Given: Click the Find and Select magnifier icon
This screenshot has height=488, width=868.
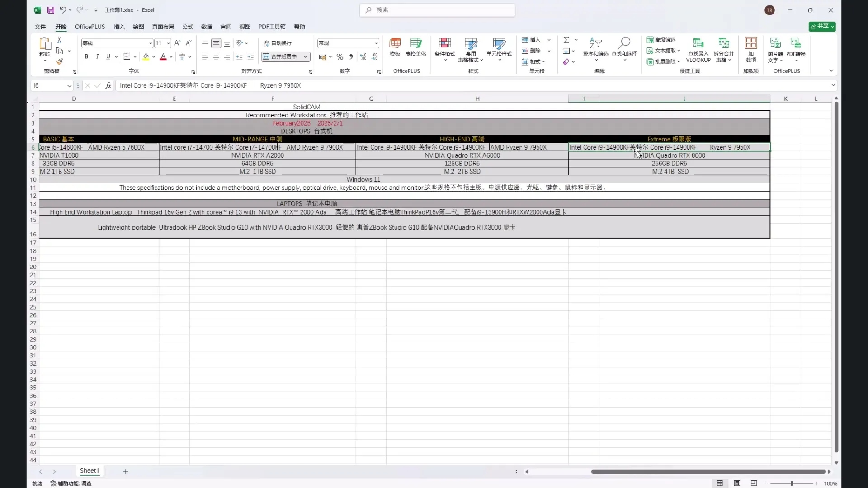Looking at the screenshot, I should 624,43.
